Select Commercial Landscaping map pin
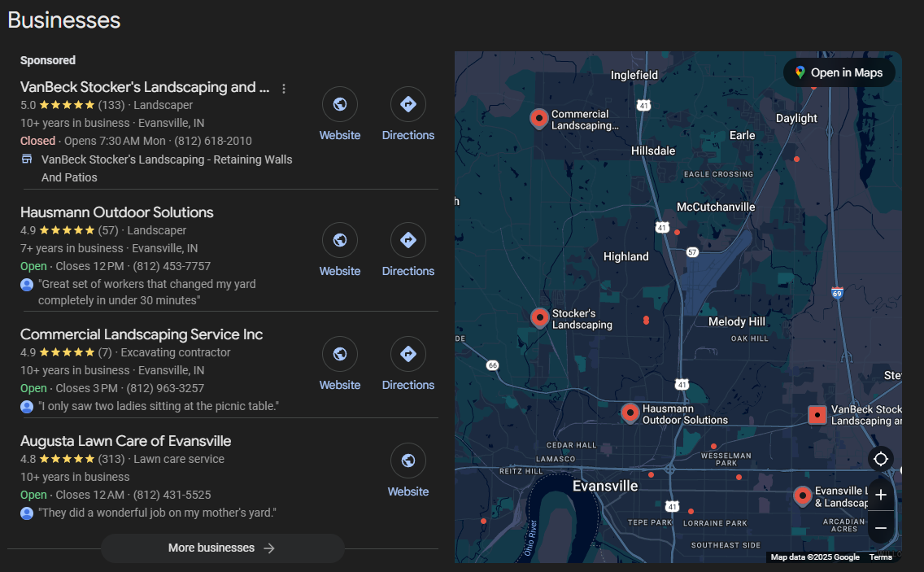Viewport: 924px width, 572px height. click(538, 119)
